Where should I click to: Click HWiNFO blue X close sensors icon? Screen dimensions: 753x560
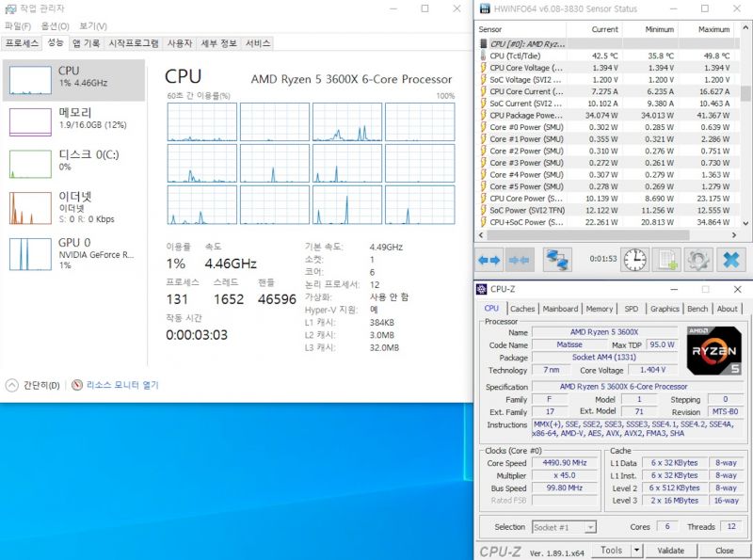pyautogui.click(x=731, y=260)
